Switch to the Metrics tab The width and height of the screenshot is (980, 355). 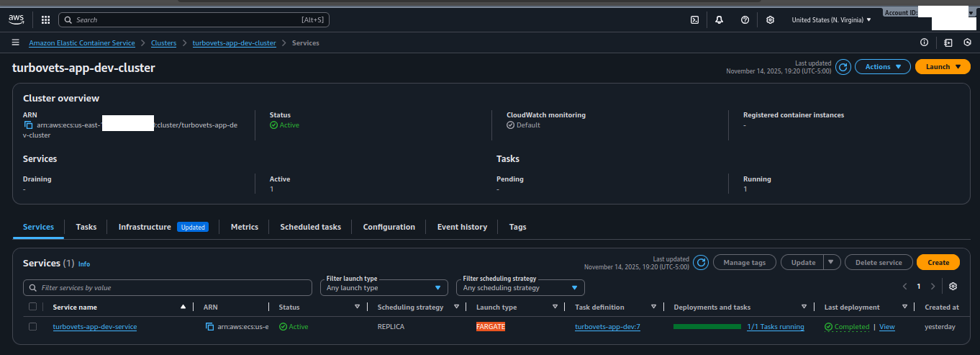245,227
